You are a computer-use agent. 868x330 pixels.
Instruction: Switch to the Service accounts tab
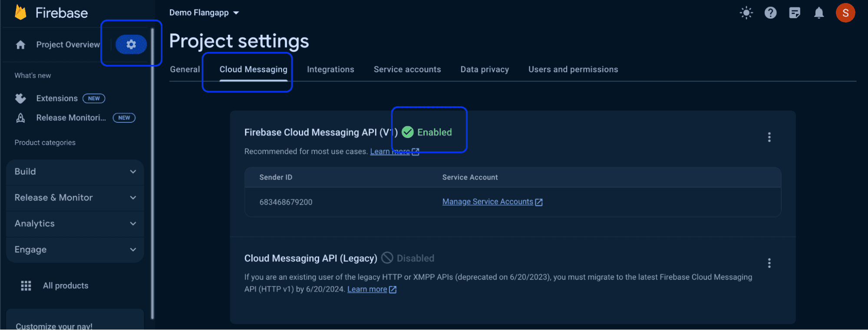pyautogui.click(x=407, y=69)
